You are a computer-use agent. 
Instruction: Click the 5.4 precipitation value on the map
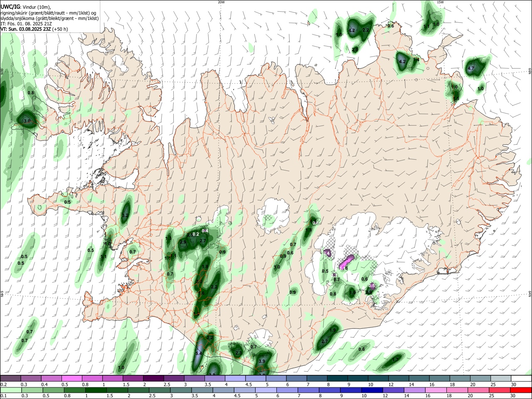198,354
